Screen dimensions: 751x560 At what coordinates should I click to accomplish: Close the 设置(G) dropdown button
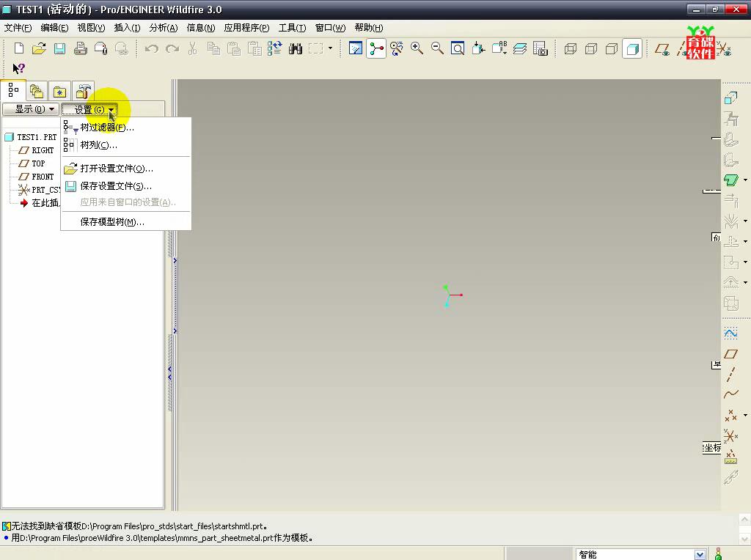click(x=89, y=110)
